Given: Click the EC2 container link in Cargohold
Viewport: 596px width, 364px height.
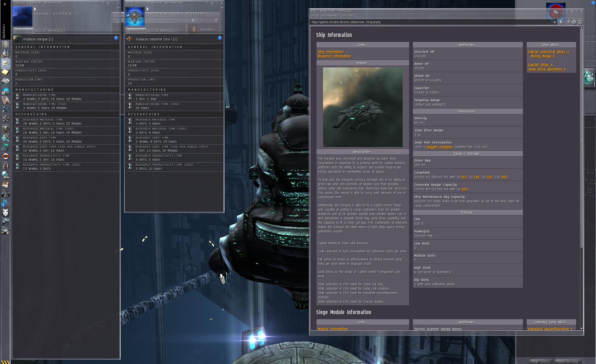Looking at the screenshot, I should [x=464, y=177].
